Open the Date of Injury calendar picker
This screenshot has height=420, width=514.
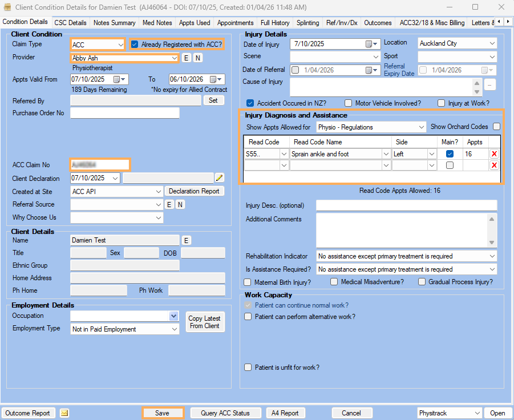371,44
